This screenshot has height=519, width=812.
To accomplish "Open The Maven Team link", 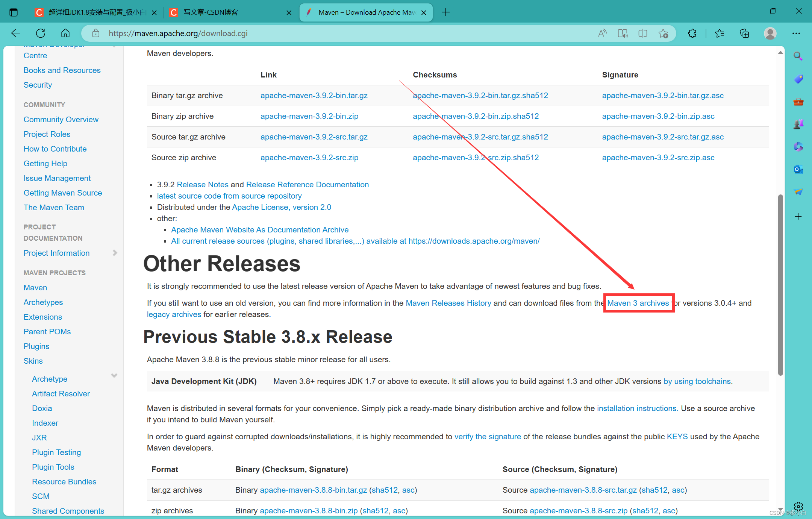I will click(x=54, y=208).
